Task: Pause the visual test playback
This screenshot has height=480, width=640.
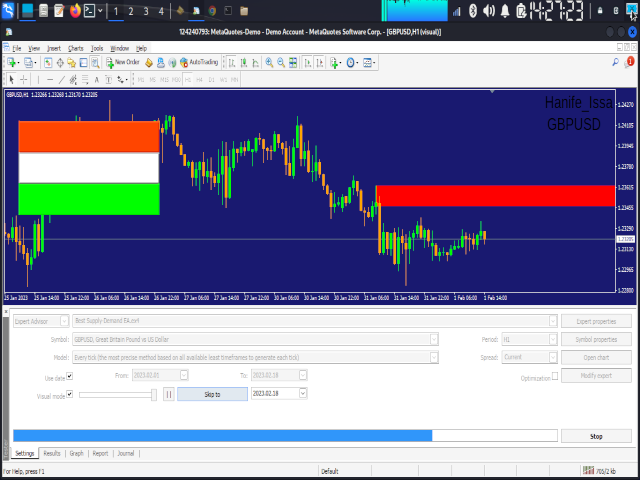Action: pos(169,394)
